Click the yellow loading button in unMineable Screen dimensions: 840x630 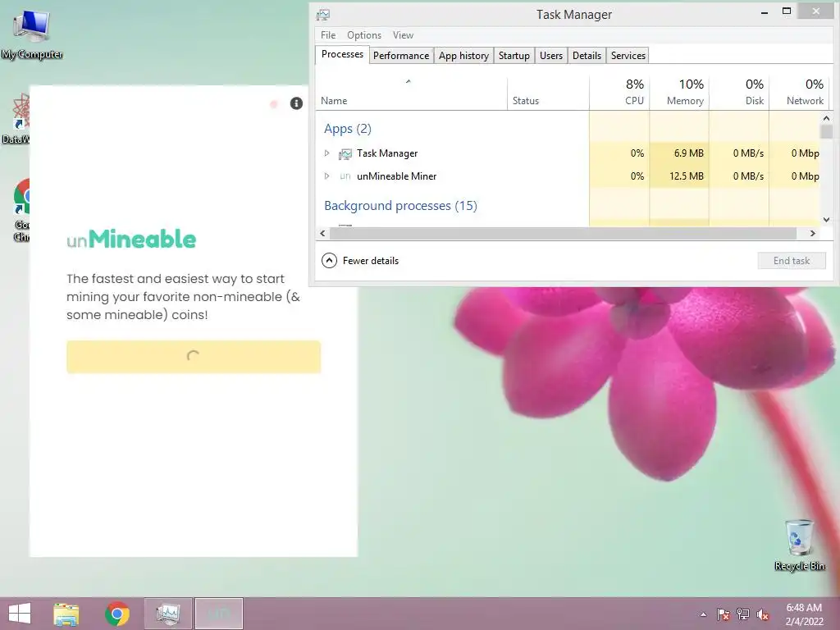coord(194,357)
